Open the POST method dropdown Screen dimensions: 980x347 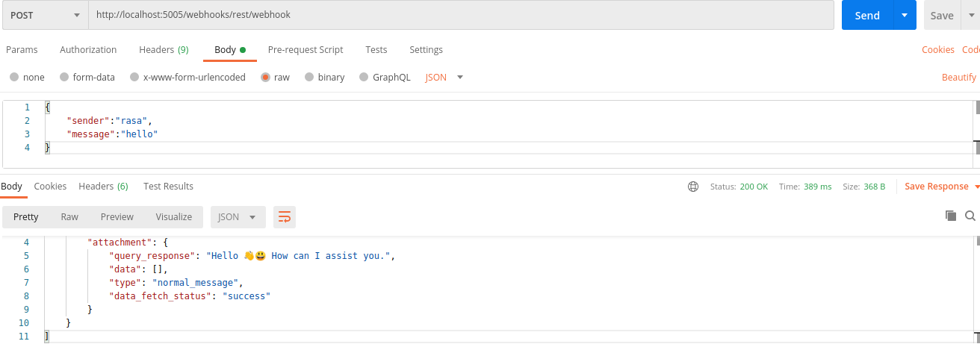coord(45,15)
